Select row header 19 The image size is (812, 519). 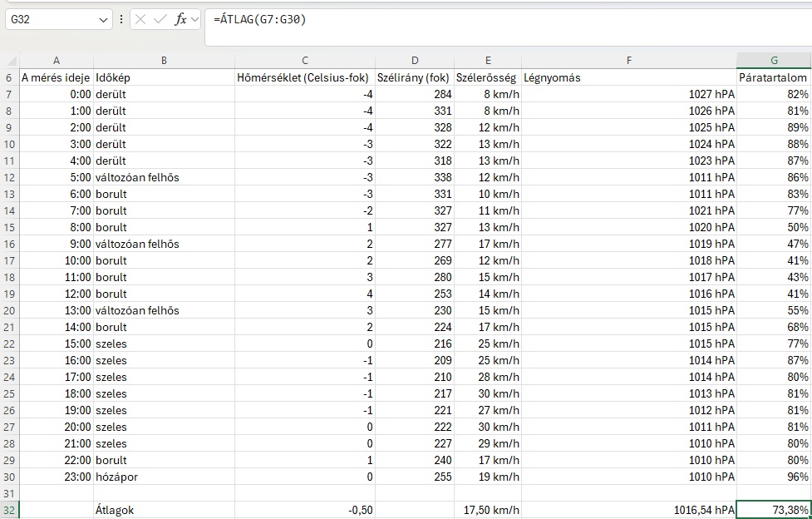point(9,294)
